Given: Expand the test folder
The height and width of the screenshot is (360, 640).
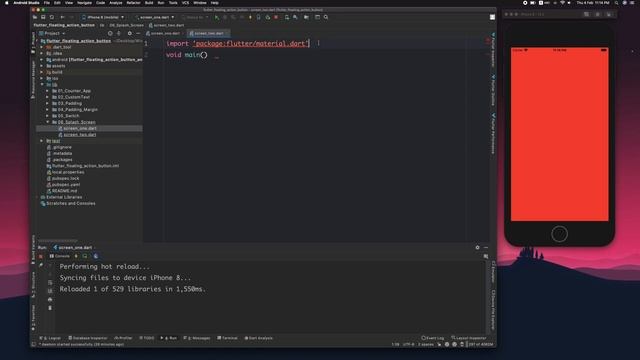Looking at the screenshot, I should (x=42, y=141).
